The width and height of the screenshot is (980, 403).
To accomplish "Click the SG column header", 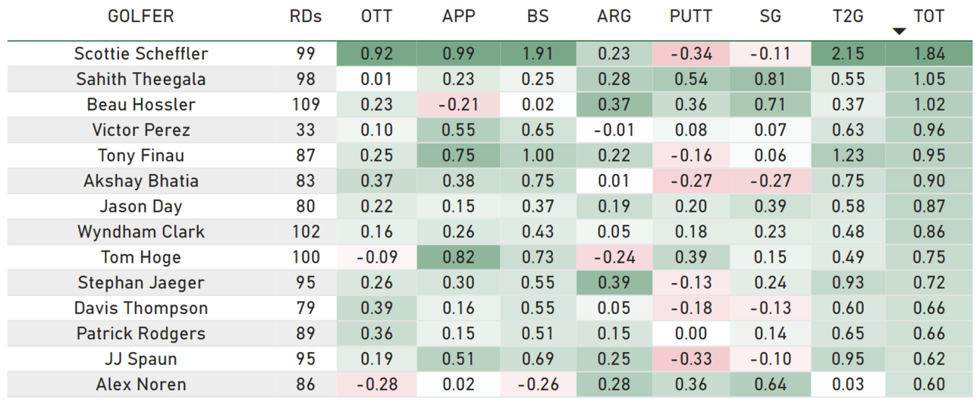I will (771, 16).
